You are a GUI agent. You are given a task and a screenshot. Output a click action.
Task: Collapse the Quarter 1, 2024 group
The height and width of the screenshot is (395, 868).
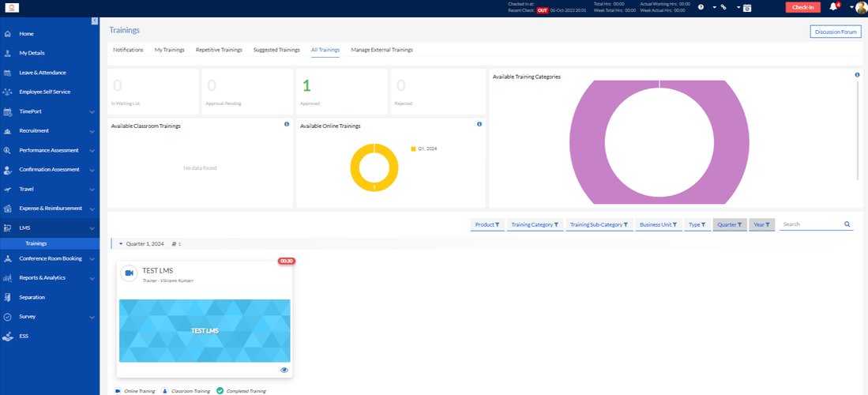121,244
